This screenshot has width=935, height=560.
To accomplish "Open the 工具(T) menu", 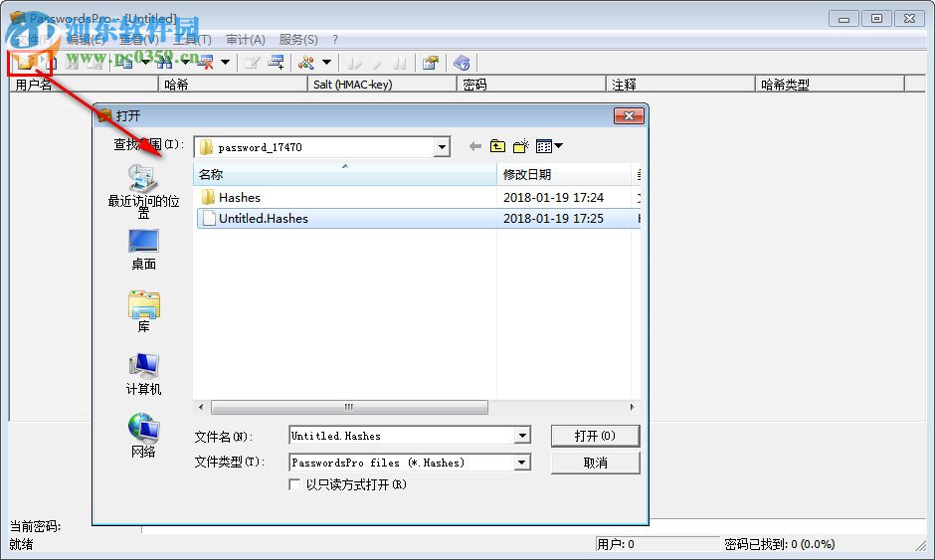I will [x=192, y=40].
